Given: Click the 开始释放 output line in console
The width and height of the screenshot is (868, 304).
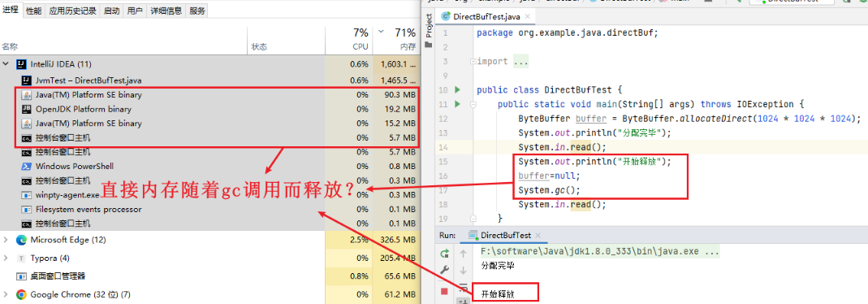Looking at the screenshot, I should point(499,294).
